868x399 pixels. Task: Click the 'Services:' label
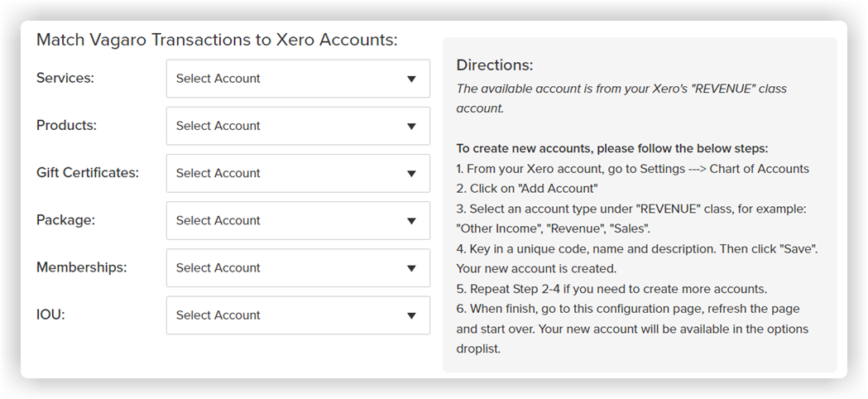[x=65, y=78]
